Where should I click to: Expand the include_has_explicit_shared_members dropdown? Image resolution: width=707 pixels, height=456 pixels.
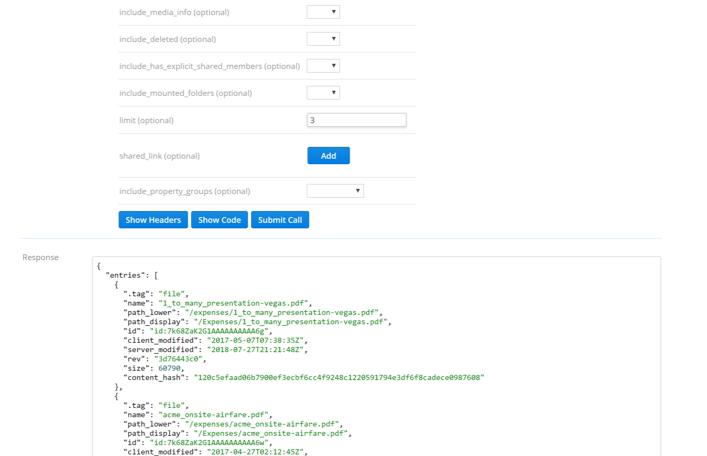click(323, 66)
